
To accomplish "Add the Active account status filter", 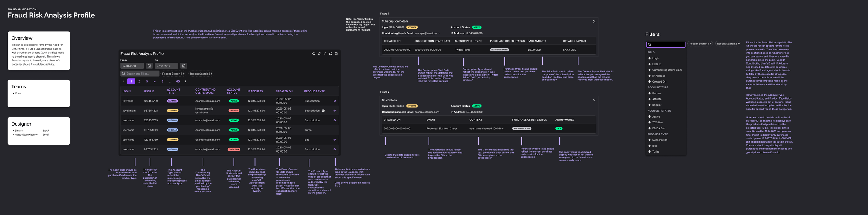I will [x=649, y=117].
